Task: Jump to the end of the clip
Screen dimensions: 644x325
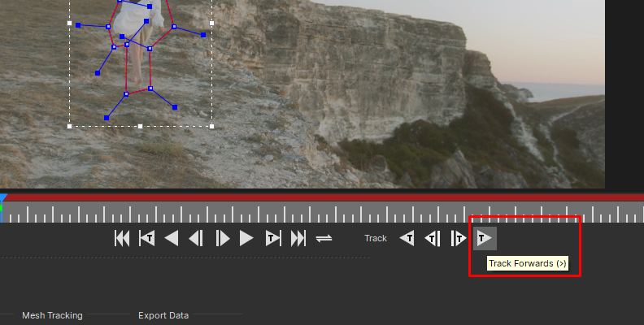Action: click(x=298, y=238)
